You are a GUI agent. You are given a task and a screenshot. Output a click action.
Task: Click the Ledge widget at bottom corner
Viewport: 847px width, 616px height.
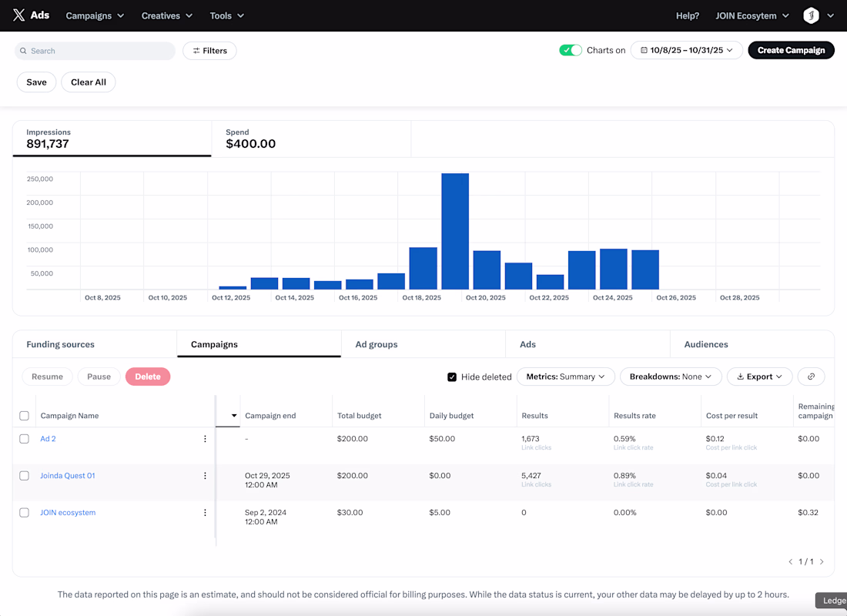click(832, 601)
